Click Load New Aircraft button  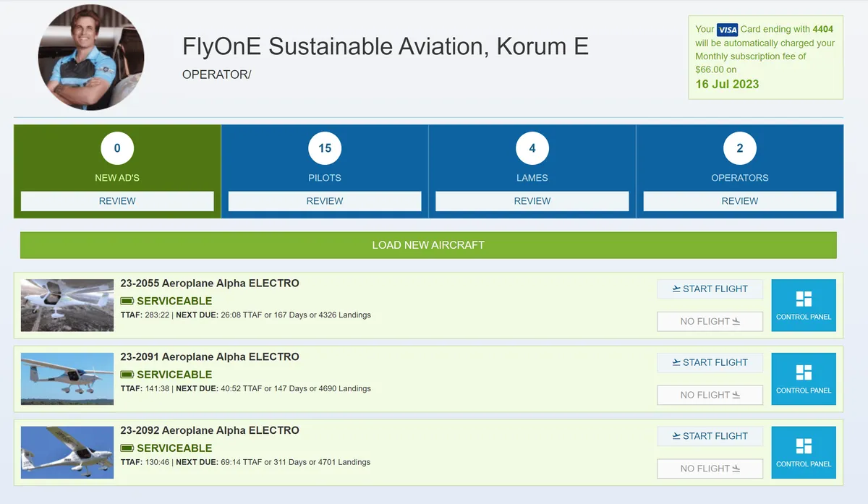[428, 245]
